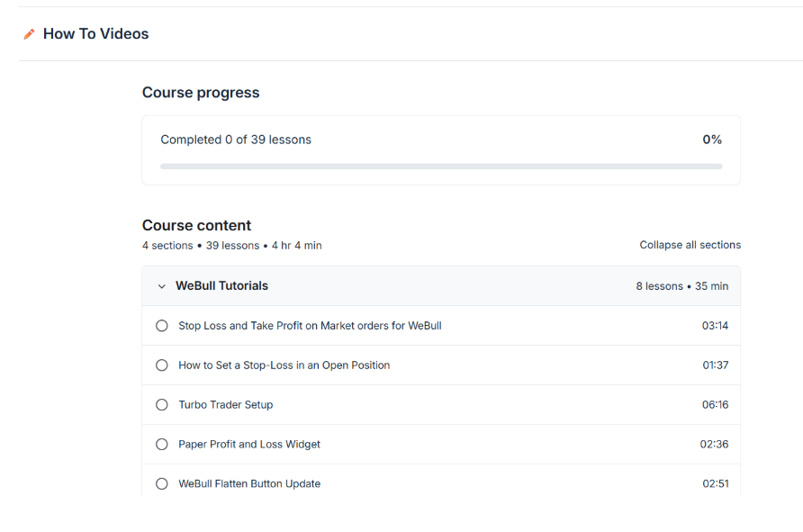Check the Paper Profit and Loss Widget circle

click(x=162, y=445)
